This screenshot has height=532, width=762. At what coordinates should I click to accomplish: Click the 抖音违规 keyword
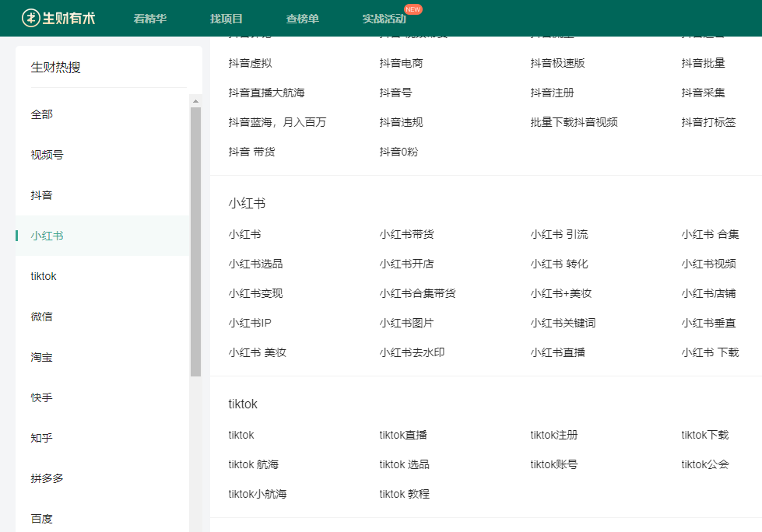402,122
